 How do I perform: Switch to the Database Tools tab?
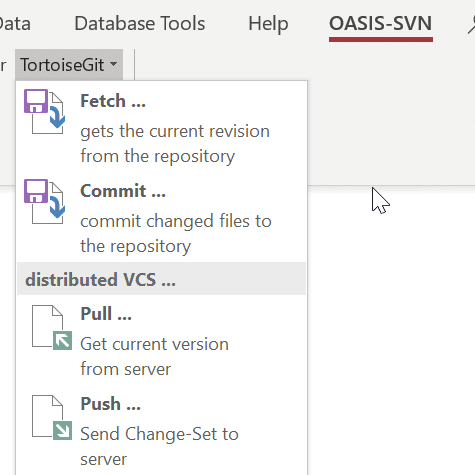(140, 24)
